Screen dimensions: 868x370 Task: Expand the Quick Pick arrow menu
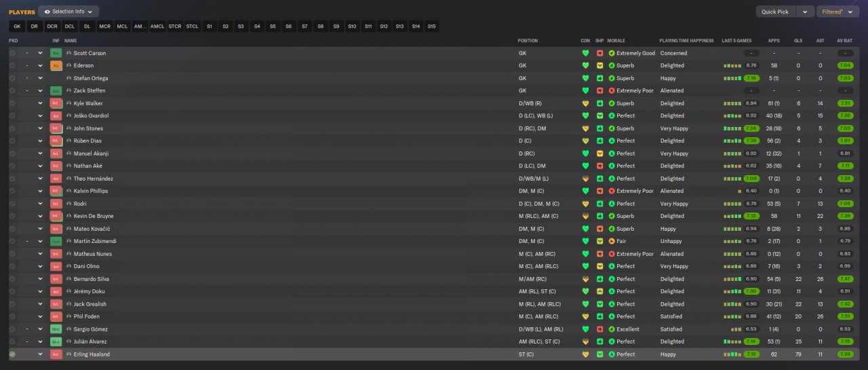[805, 12]
